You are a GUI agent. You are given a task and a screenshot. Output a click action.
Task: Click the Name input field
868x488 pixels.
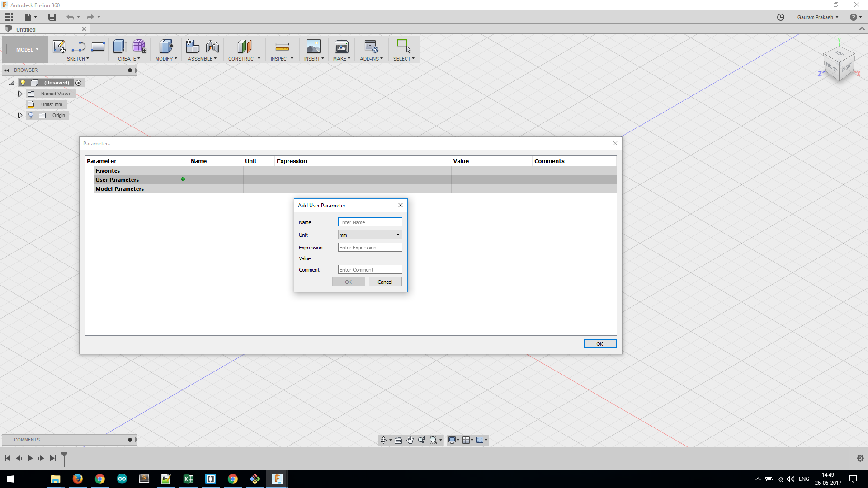[370, 222]
